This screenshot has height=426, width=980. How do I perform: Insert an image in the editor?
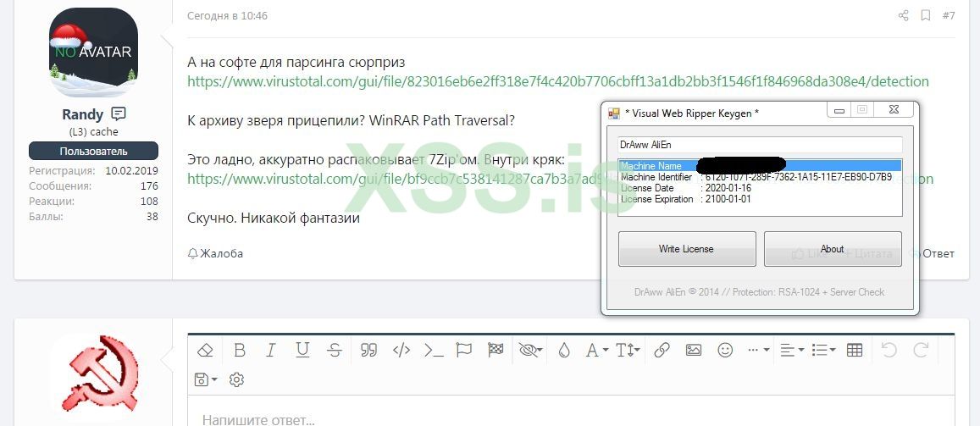click(693, 350)
